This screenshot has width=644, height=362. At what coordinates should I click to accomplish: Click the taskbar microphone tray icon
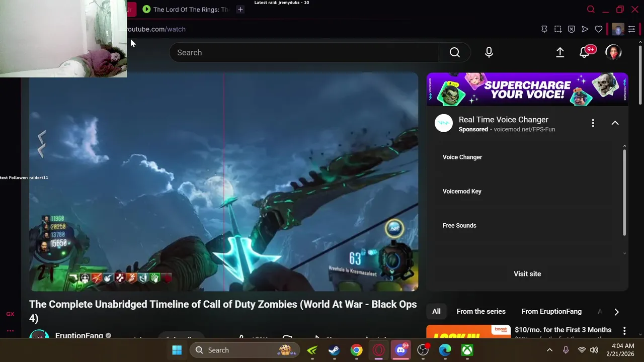coord(566,350)
